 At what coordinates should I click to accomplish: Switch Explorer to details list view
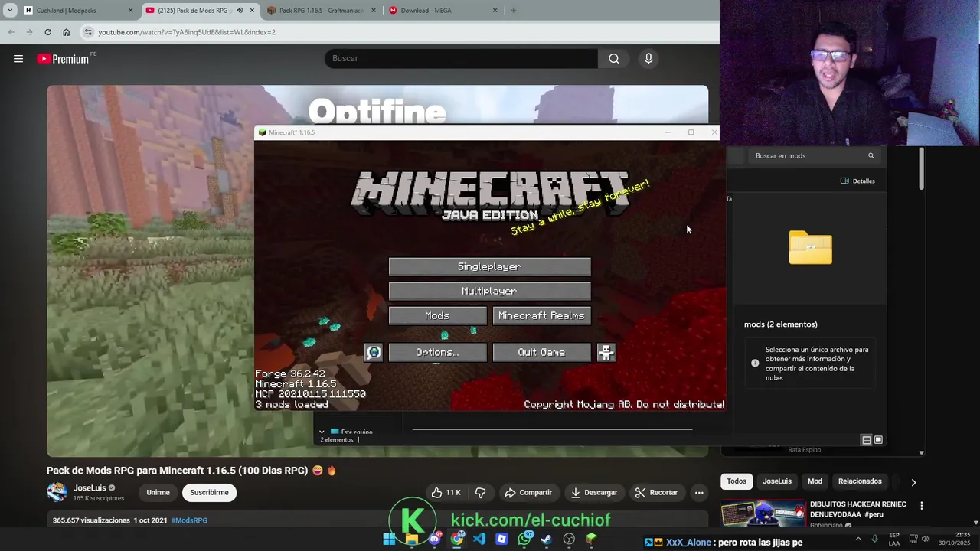(866, 440)
